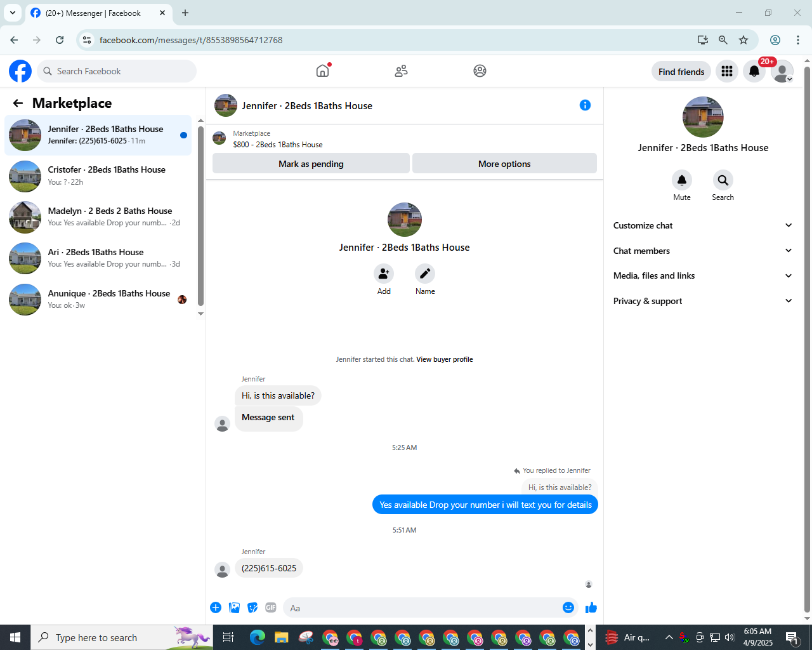Click the Yes available Drop your number message
Screen dimensions: 812x650
pos(485,505)
